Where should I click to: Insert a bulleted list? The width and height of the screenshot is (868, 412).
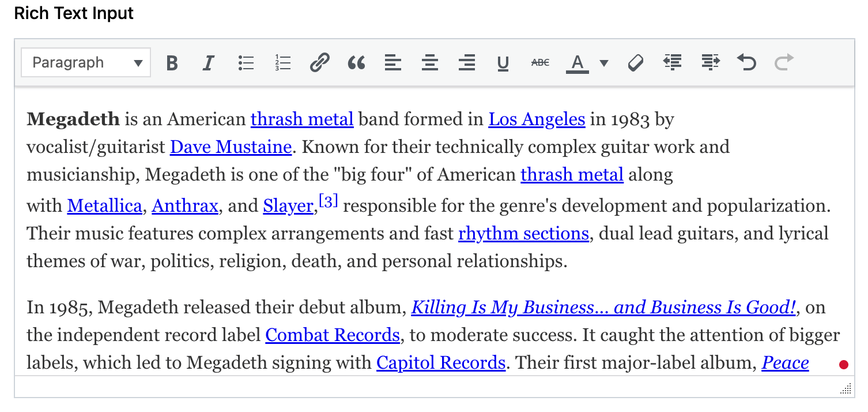tap(246, 62)
